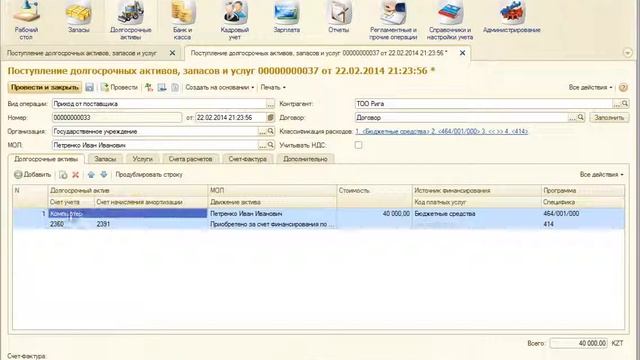
Task: Click the Заполнить button
Action: tap(609, 118)
